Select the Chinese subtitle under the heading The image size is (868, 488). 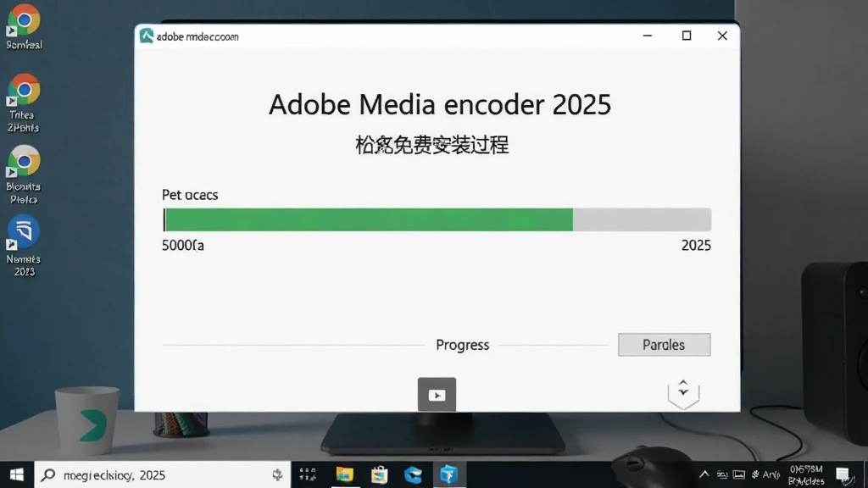(x=431, y=145)
